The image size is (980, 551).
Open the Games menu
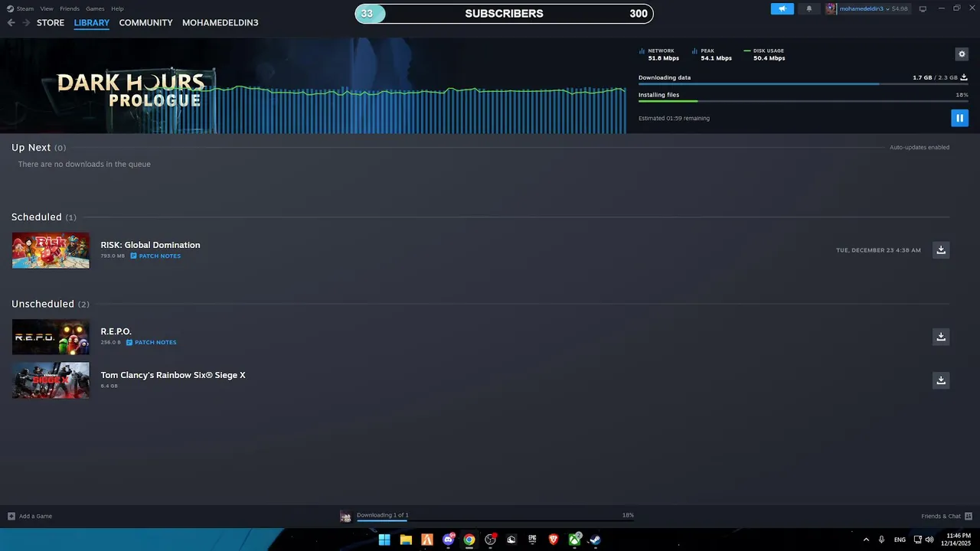tap(95, 8)
